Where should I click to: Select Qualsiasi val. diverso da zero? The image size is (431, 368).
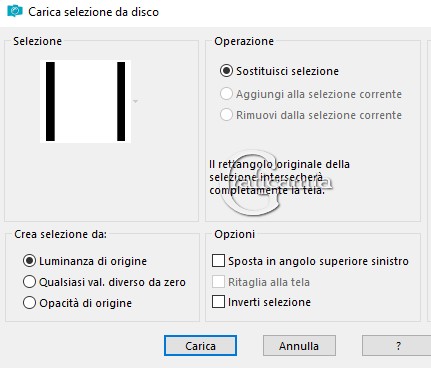click(x=29, y=282)
